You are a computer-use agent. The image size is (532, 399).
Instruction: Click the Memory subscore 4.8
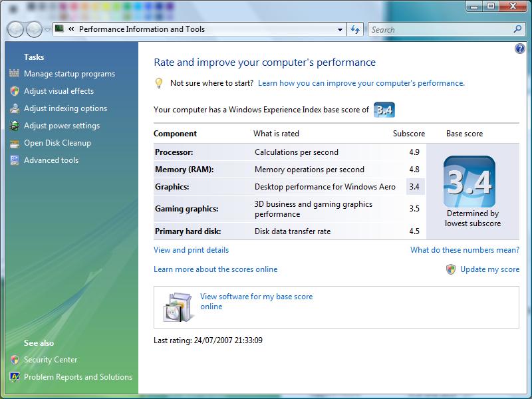(x=414, y=170)
